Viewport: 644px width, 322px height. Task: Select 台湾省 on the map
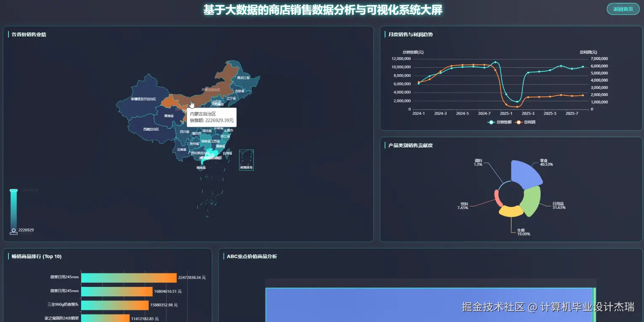click(227, 153)
